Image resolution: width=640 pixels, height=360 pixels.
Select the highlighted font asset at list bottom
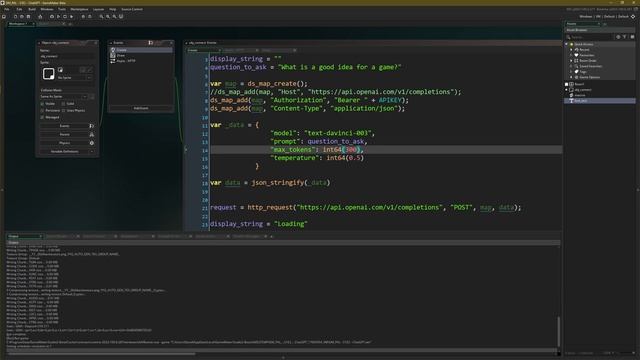(x=600, y=100)
